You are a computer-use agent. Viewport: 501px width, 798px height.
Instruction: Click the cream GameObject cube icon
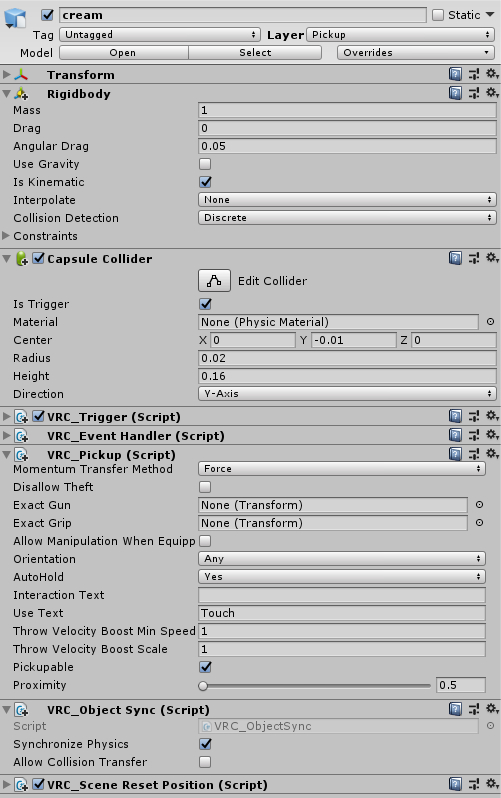(x=15, y=18)
